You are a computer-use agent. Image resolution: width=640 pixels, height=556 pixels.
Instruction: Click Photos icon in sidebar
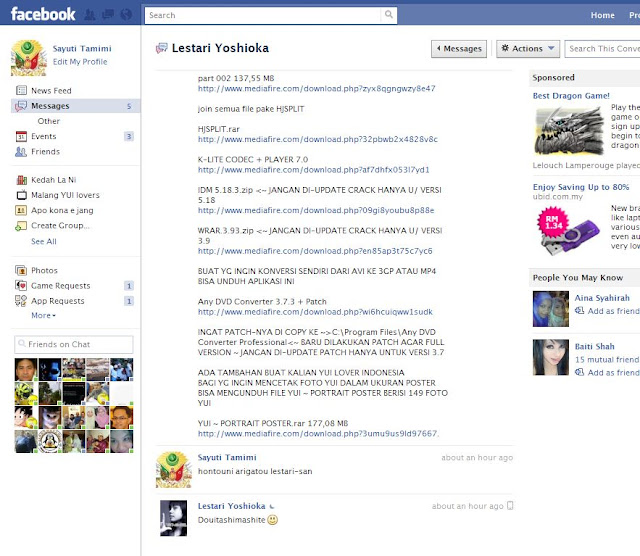click(21, 270)
